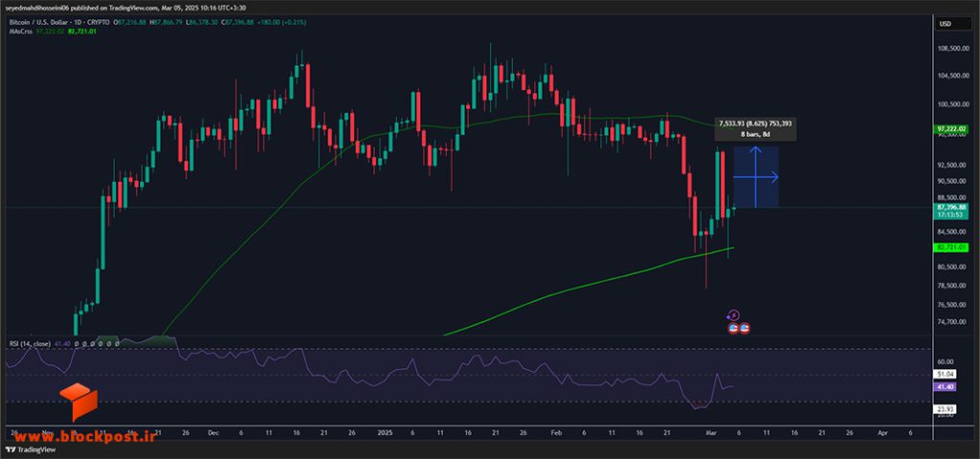Image resolution: width=980 pixels, height=459 pixels.
Task: Click the +180.00 (+0.21%) change value
Action: 282,23
